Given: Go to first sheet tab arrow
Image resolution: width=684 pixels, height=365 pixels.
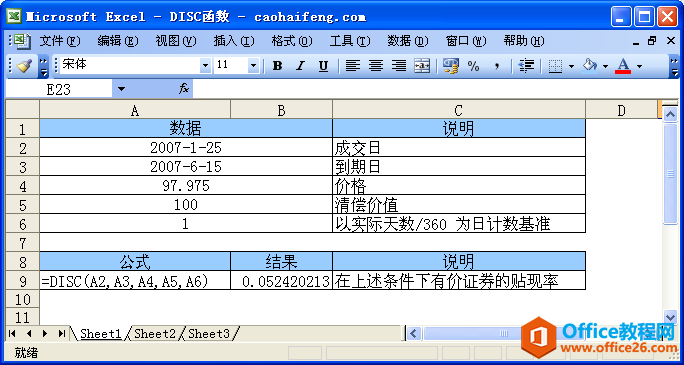Looking at the screenshot, I should click(12, 334).
